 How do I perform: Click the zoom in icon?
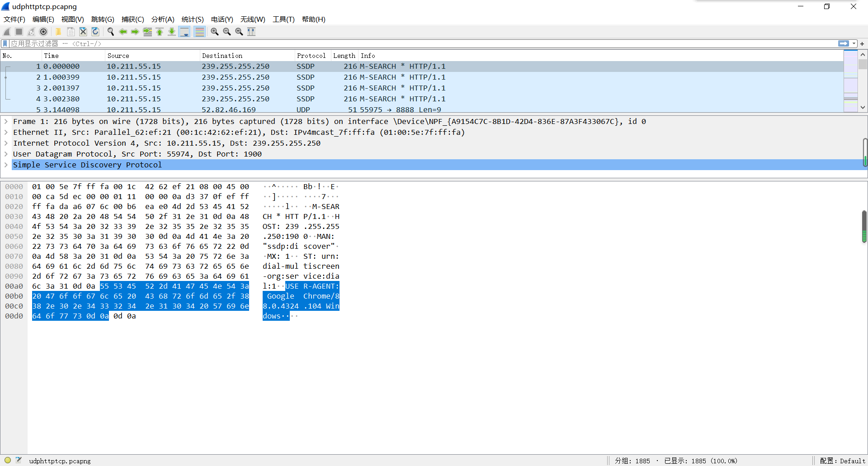[215, 32]
